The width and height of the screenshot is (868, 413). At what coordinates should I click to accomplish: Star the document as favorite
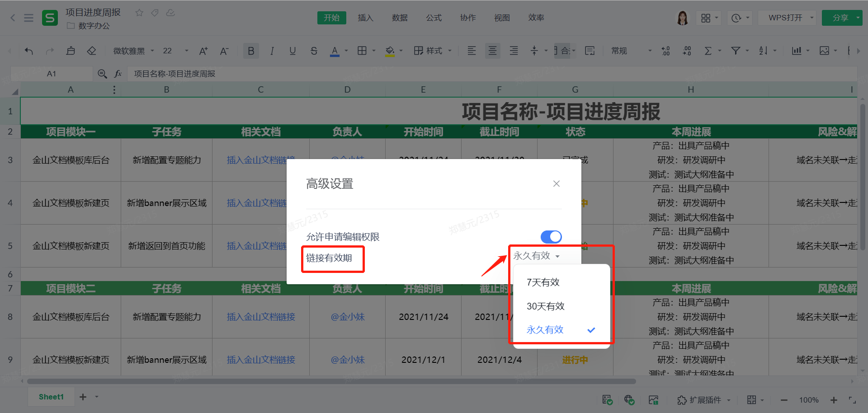coord(139,13)
